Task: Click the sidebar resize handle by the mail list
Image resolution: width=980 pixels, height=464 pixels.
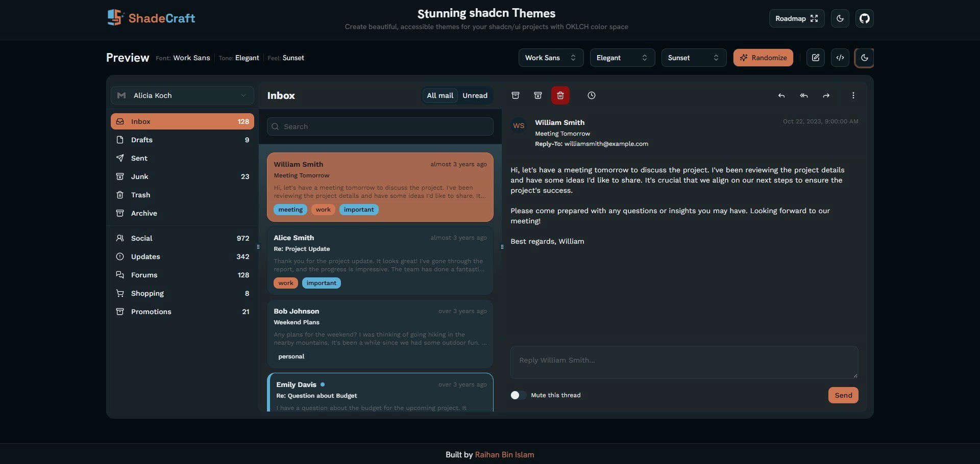Action: (258, 247)
